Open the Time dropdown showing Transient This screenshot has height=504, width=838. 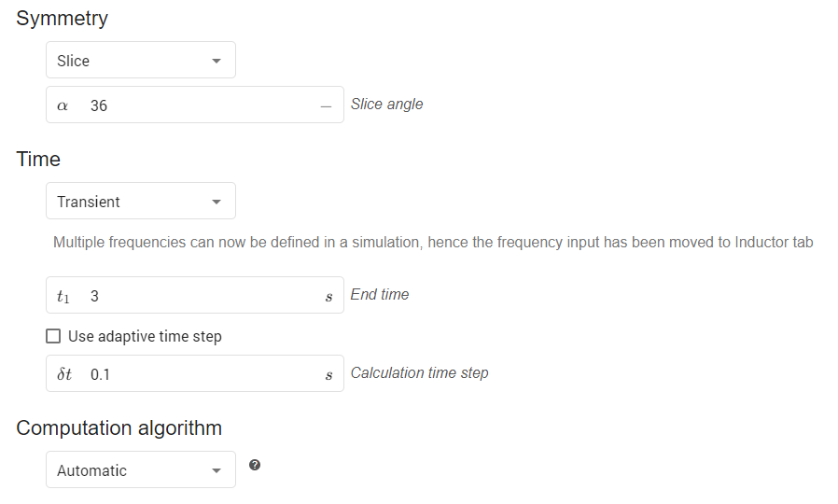click(140, 202)
